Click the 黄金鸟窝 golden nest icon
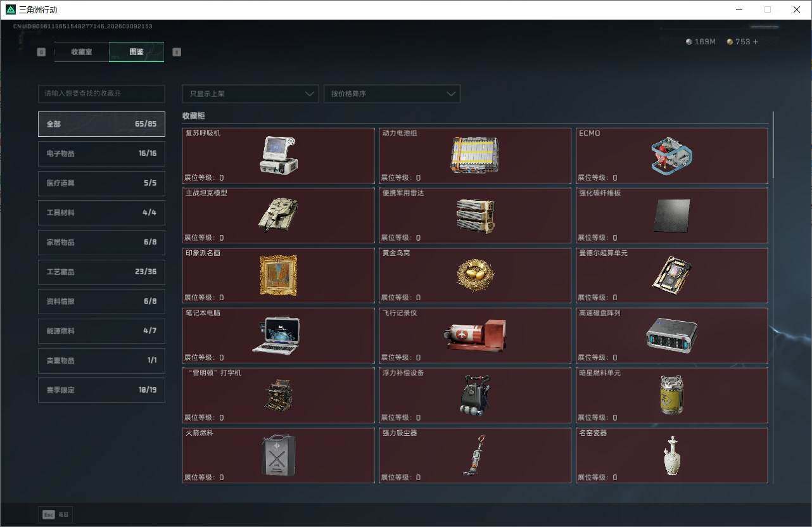This screenshot has height=527, width=812. coord(475,274)
